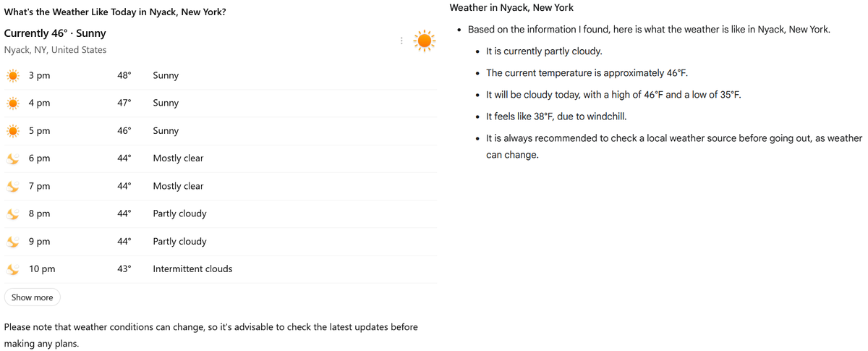This screenshot has height=351, width=868.
Task: Click the moon icon for 7 pm
Action: [x=13, y=186]
